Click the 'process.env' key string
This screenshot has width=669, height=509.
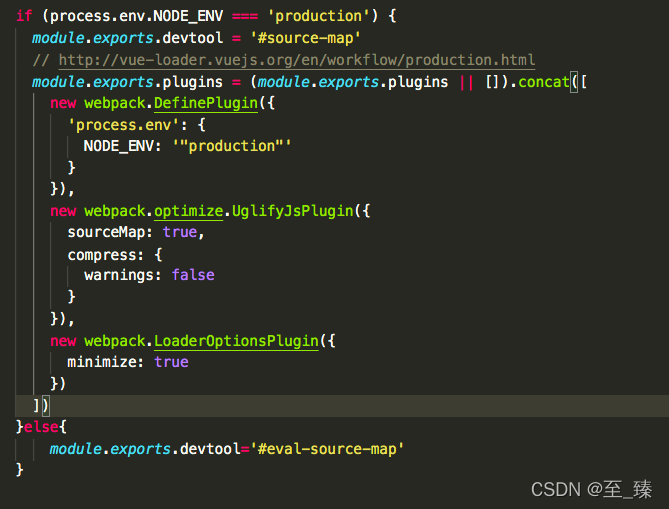tap(124, 125)
